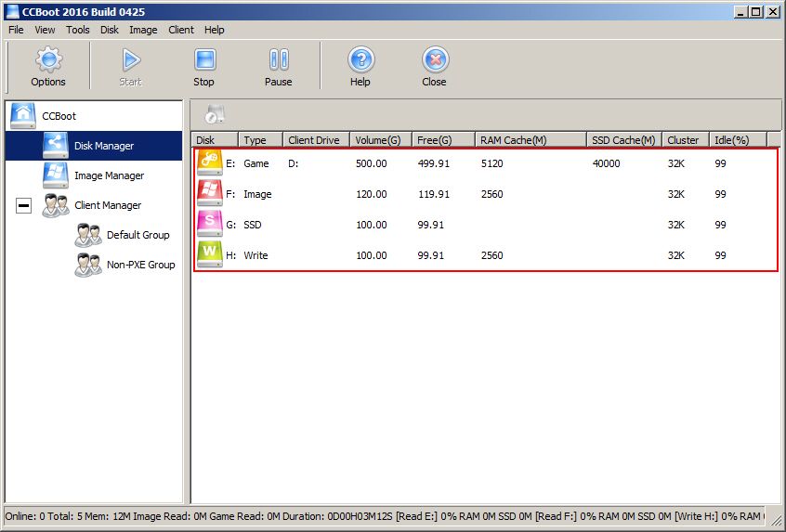786x532 pixels.
Task: Sort by the Cluster column header
Action: click(686, 140)
